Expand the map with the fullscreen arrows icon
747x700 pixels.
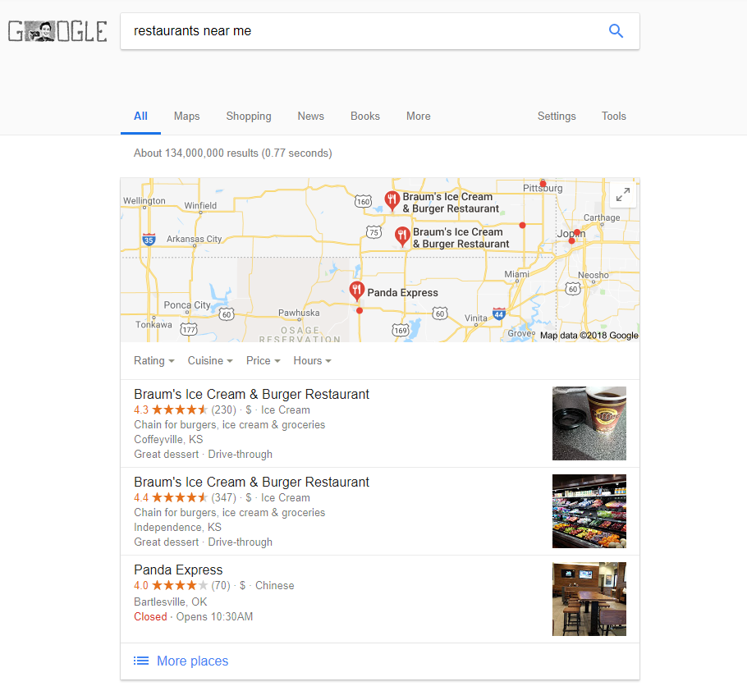(623, 194)
